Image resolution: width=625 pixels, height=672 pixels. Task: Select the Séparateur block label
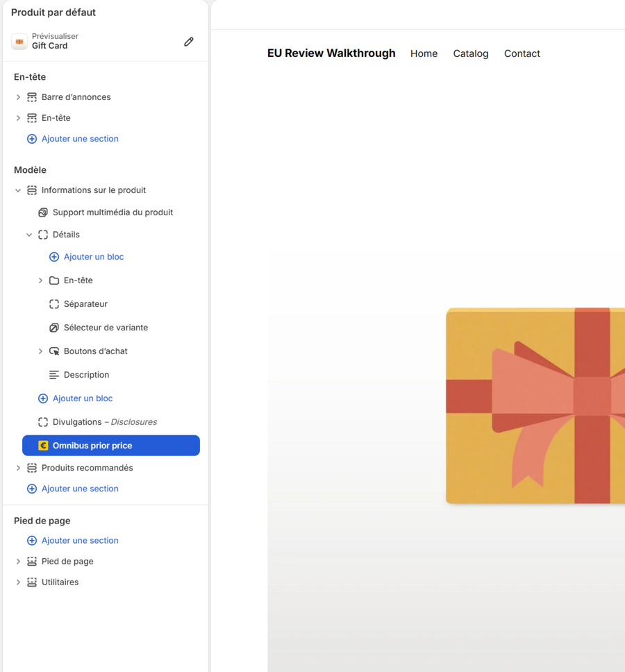[x=85, y=304]
